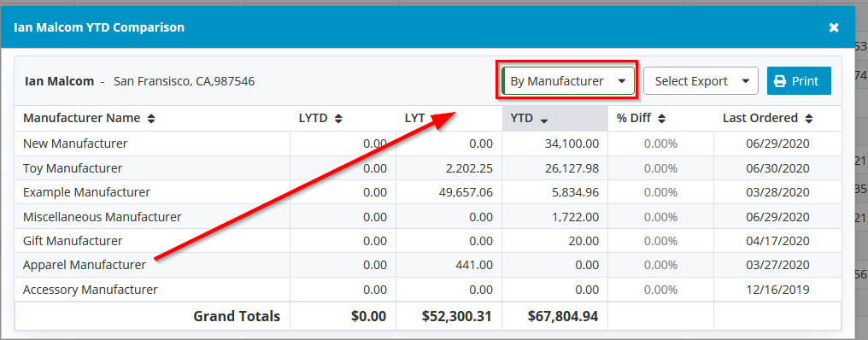
Task: Click the Example Manufacturer row name
Action: 86,193
